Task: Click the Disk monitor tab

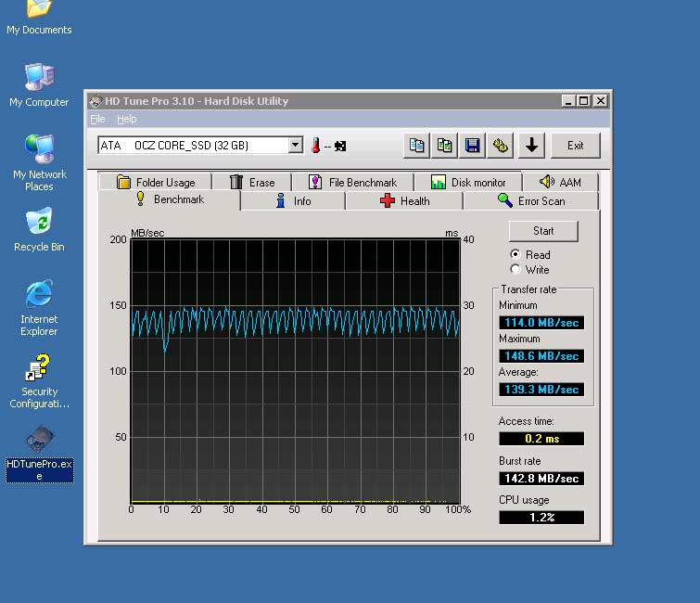Action: point(468,183)
